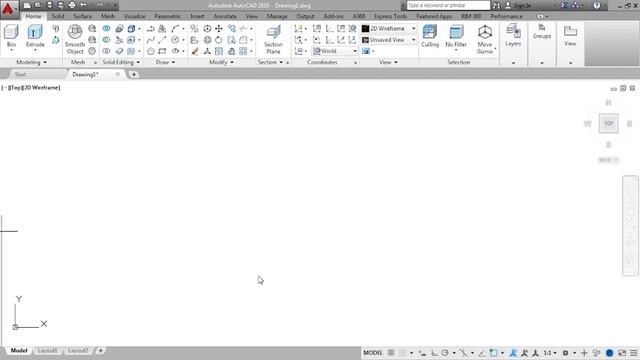This screenshot has width=640, height=360.
Task: Click the New drawing icon in quick access
Action: pyautogui.click(x=27, y=5)
